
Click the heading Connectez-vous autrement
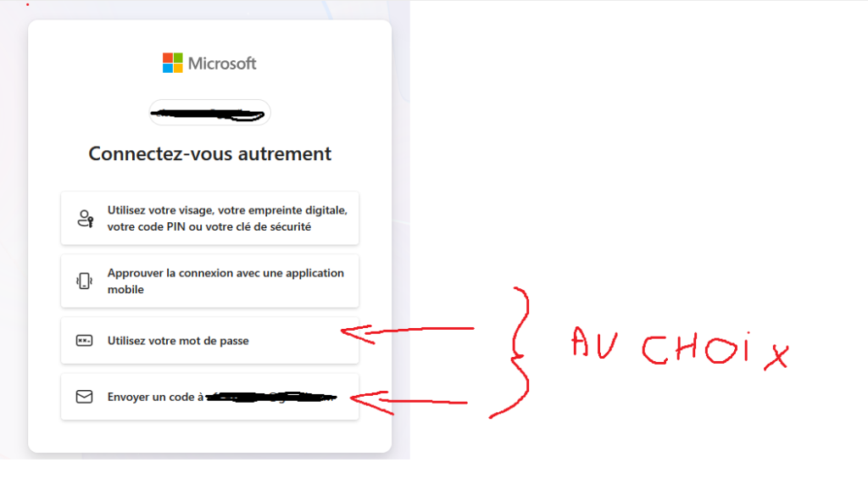coord(210,153)
